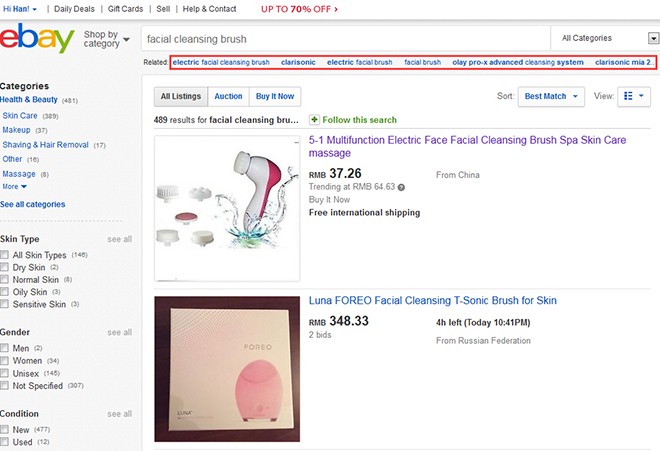Click See all categories
The image size is (660, 451).
point(32,204)
